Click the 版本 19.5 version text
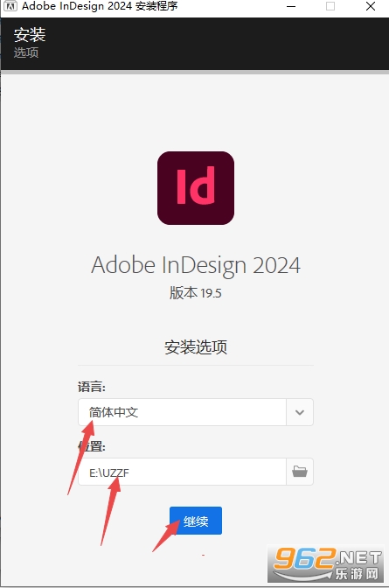Screen dimensions: 389x588 196,293
